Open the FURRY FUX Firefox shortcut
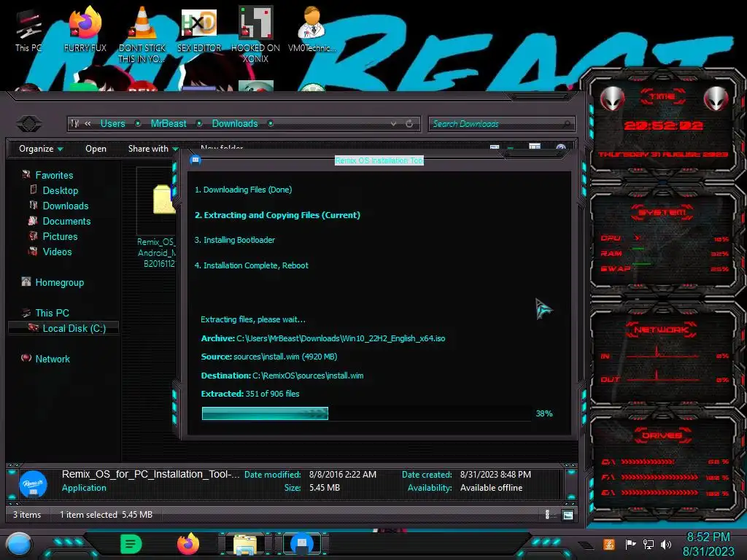Viewport: 747px width, 560px height. [85, 29]
